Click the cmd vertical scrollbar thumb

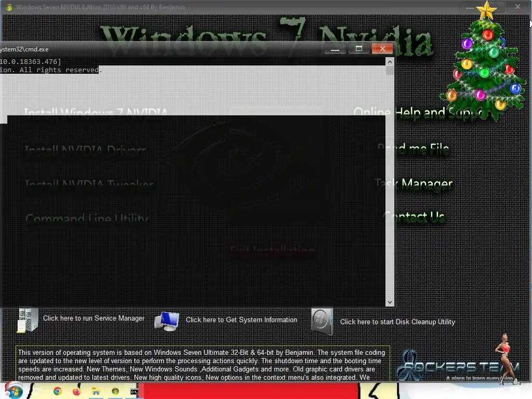tap(390, 71)
